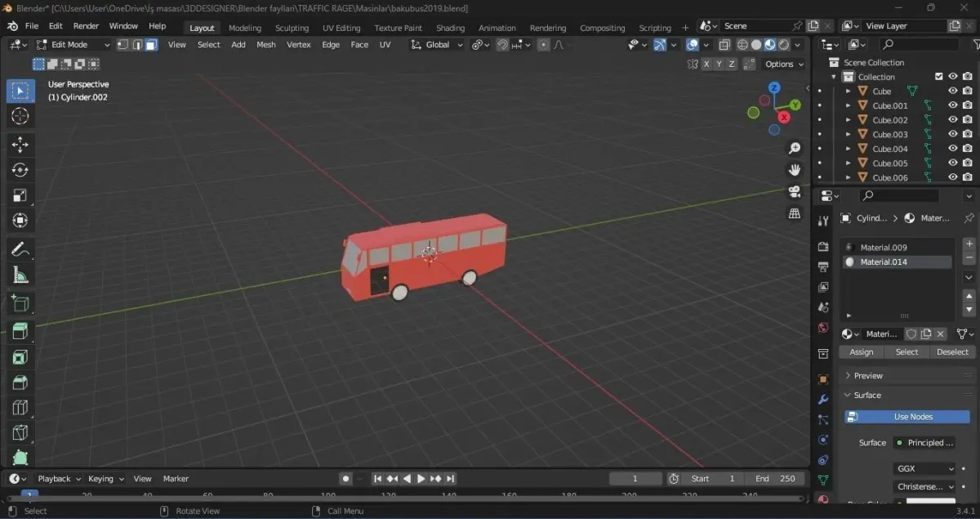Switch to wireframe shading
Screen dimensions: 980x519
click(x=742, y=44)
